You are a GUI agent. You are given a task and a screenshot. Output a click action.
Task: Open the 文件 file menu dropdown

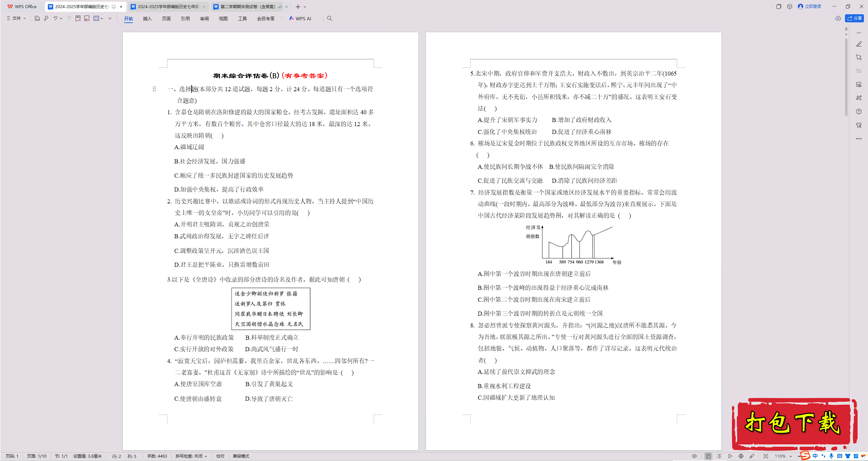[16, 18]
